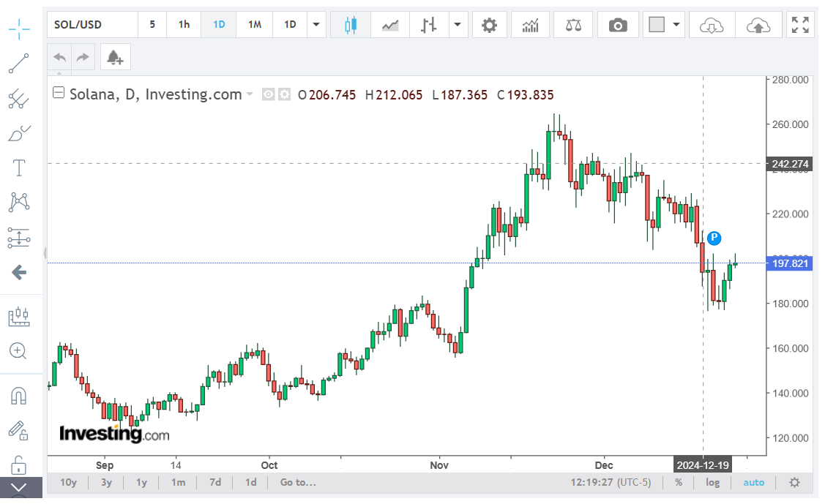Toggle log scale mode
The image size is (836, 504).
click(713, 482)
